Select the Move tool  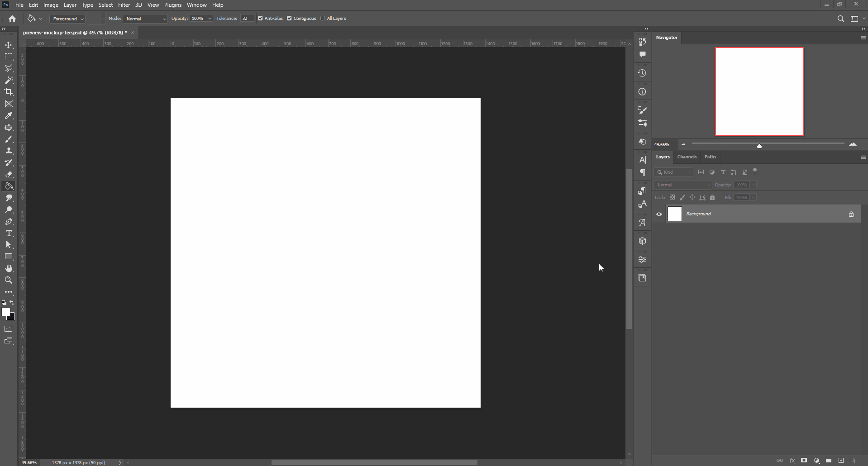click(x=9, y=45)
